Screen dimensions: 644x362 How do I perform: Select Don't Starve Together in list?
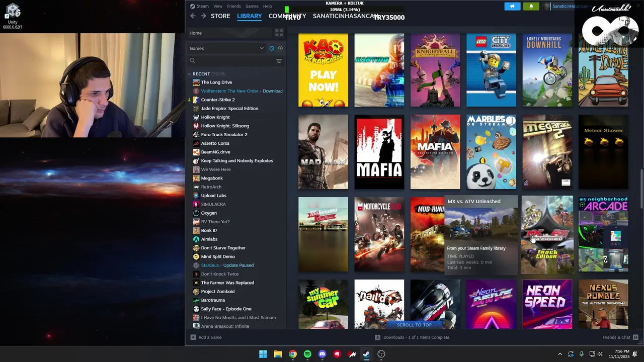click(223, 248)
